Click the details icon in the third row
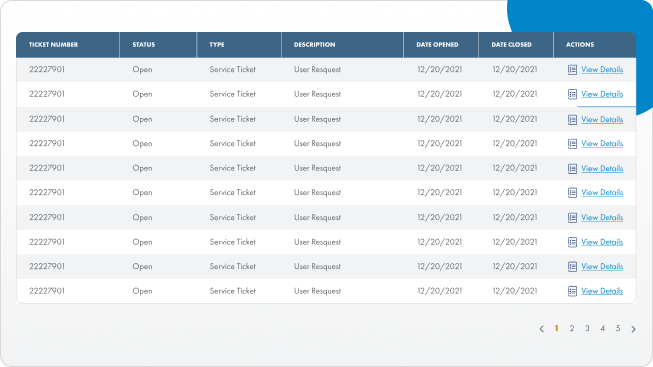Viewport: 653px width, 367px height. point(572,120)
